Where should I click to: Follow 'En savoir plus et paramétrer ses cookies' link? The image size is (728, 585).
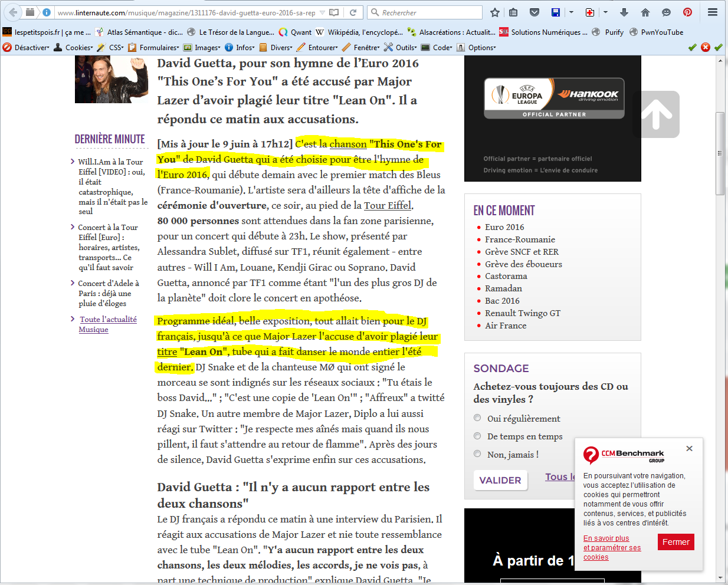pyautogui.click(x=612, y=548)
